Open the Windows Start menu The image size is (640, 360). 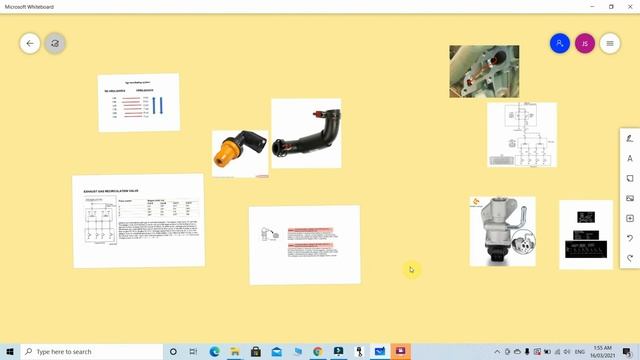click(10, 351)
